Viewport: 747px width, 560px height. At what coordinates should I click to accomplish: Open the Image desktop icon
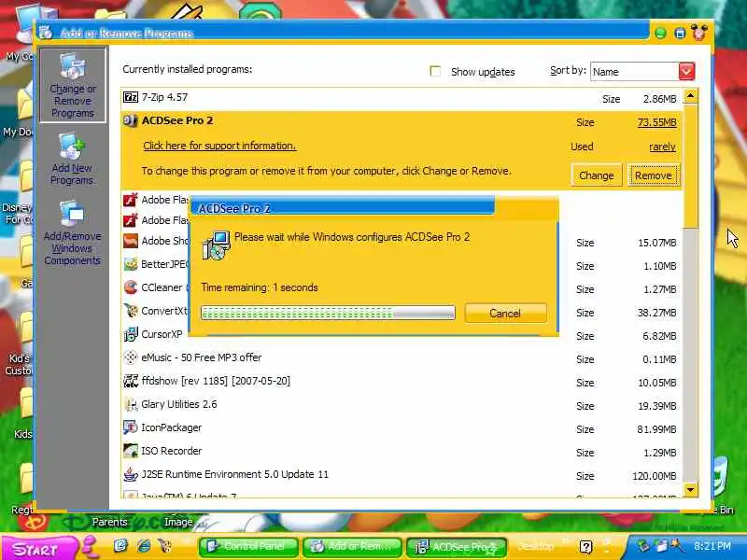(x=178, y=522)
